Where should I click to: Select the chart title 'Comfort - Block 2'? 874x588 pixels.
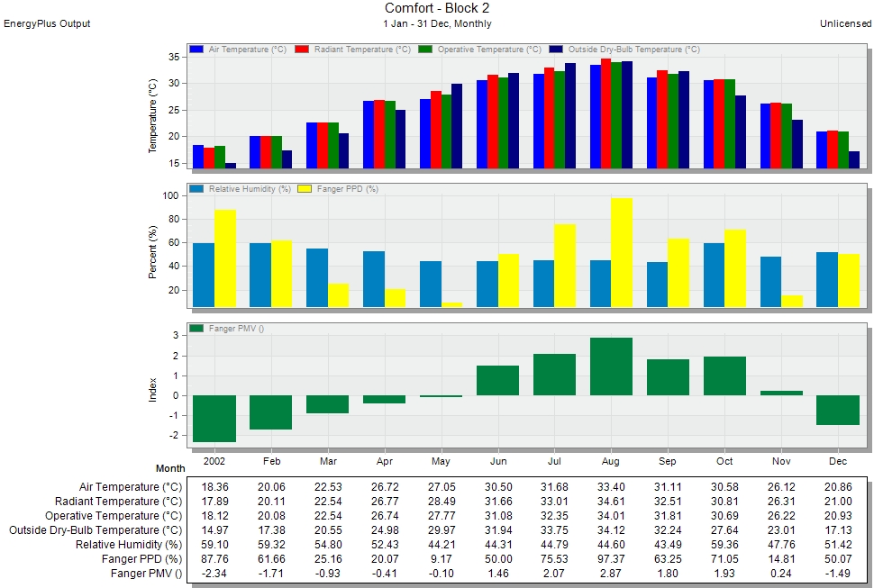pos(437,8)
